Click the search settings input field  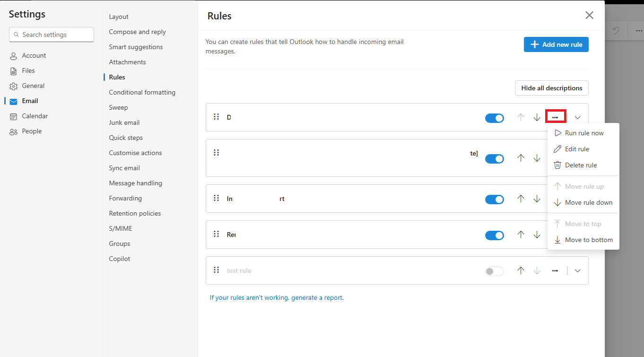pos(52,35)
